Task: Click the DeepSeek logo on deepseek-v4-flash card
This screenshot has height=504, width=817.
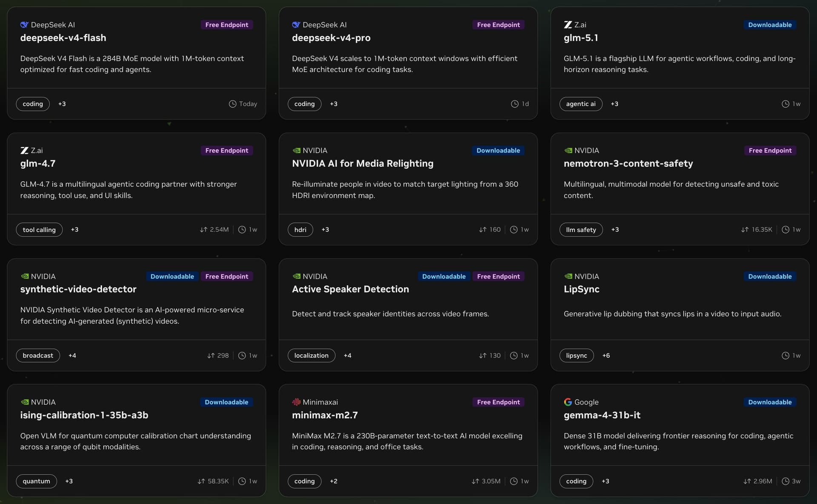Action: point(24,25)
